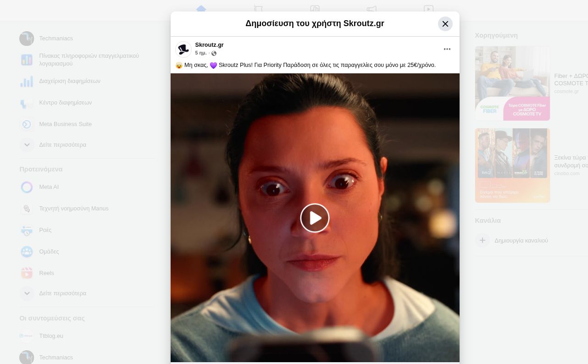588x364 pixels.
Task: Open Πίνακας πληροφοριών επαγγελματικού λογαριασμού
Action: point(89,60)
